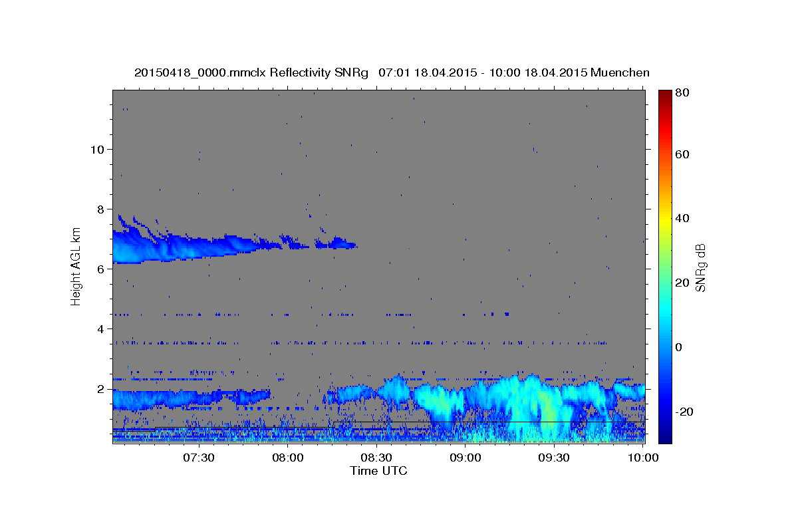Image resolution: width=798 pixels, height=532 pixels.
Task: Click the green middle of the colorbar
Action: click(665, 266)
